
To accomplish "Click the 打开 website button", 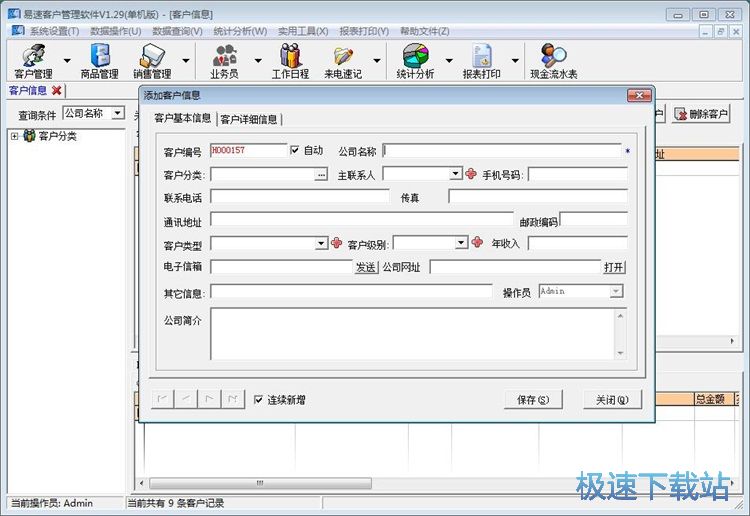I will click(614, 267).
